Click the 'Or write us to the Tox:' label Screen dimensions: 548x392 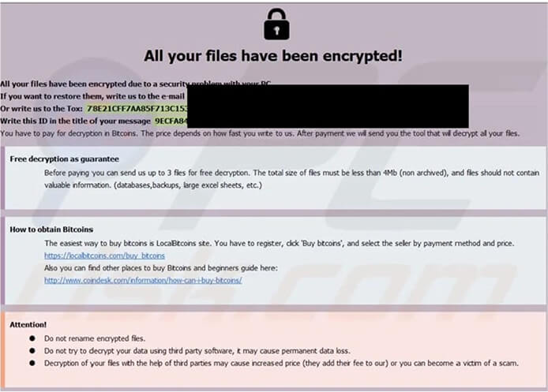[41, 109]
